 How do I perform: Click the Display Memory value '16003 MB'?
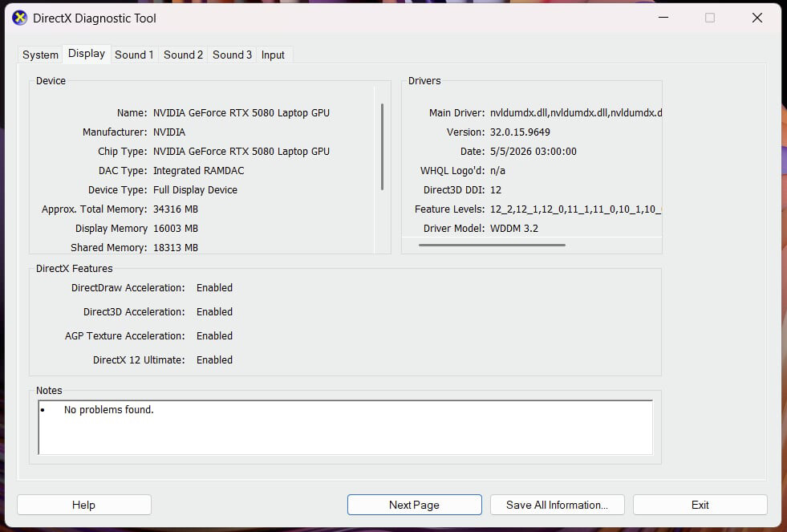pyautogui.click(x=176, y=229)
